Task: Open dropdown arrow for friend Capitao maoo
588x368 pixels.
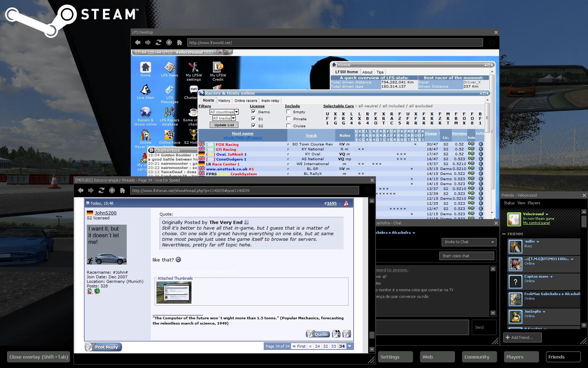Action: pos(551,277)
